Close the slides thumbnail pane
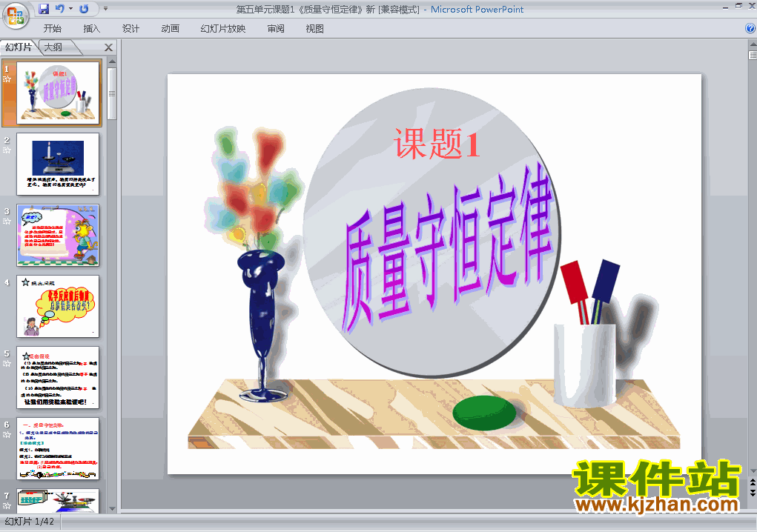Image resolution: width=757 pixels, height=532 pixels. click(109, 47)
